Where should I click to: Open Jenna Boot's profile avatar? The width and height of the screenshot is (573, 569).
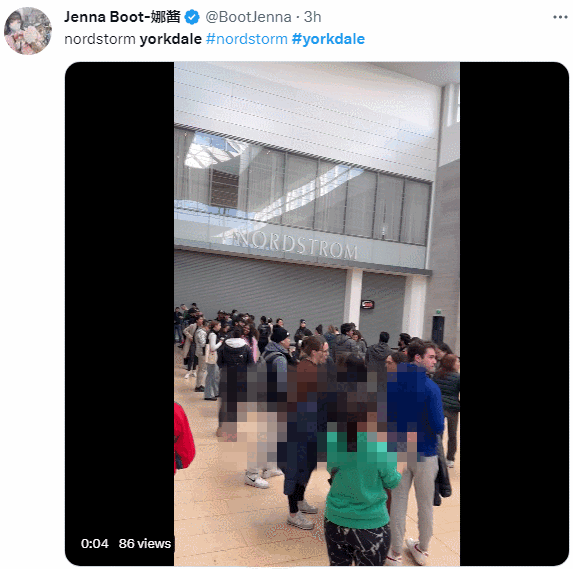[x=28, y=31]
